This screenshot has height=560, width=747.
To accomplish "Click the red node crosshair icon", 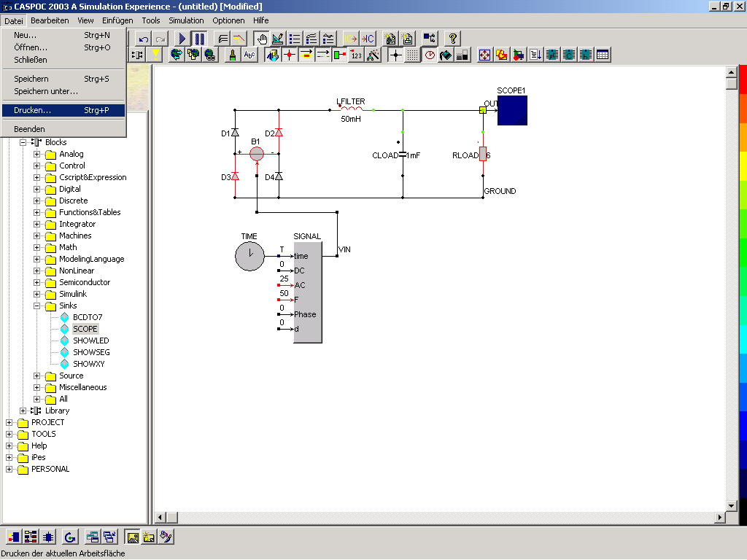I will tap(289, 55).
